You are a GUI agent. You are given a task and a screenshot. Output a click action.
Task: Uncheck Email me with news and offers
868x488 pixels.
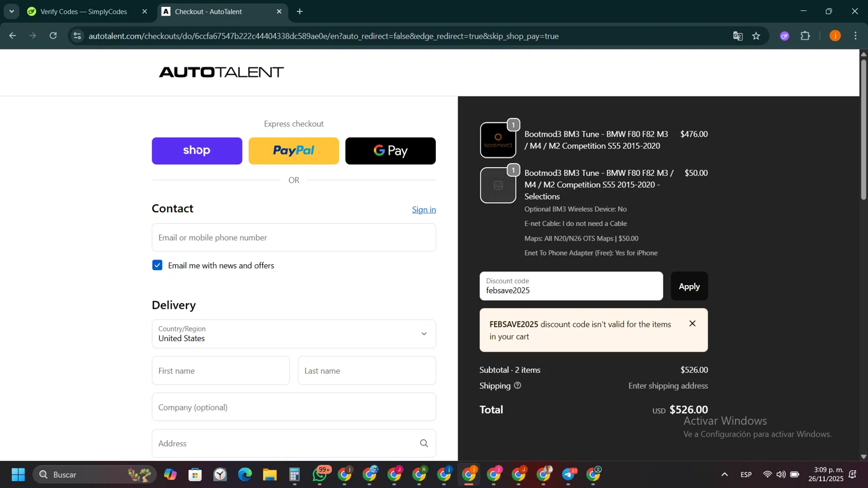coord(157,265)
